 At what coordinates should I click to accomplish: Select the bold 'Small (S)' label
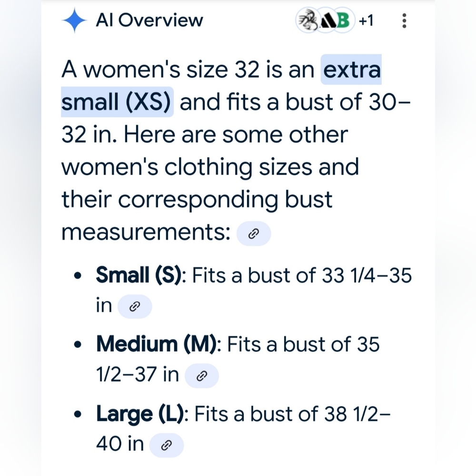point(139,275)
